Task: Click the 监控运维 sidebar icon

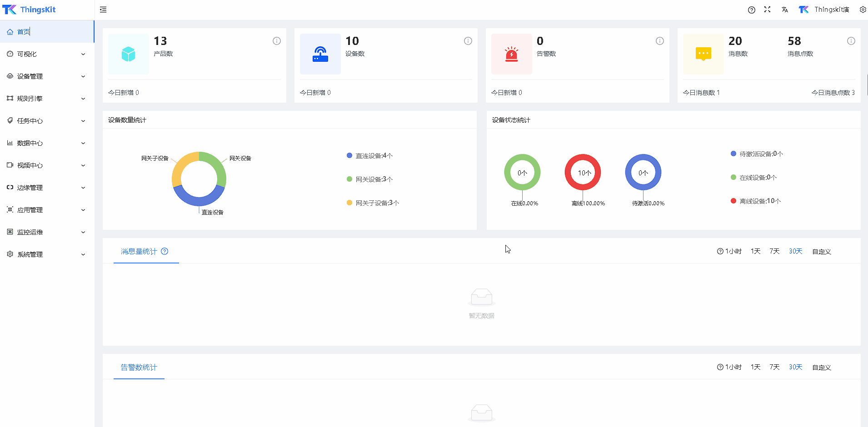Action: pyautogui.click(x=10, y=232)
